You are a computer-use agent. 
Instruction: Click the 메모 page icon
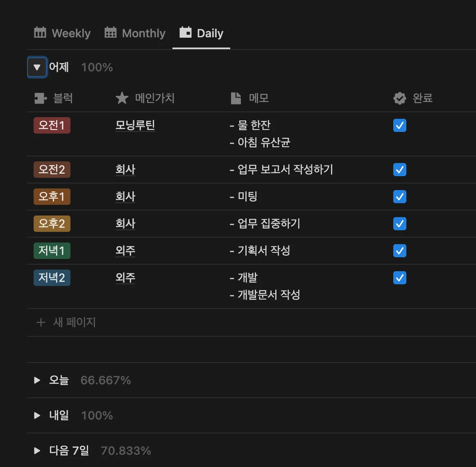(236, 98)
